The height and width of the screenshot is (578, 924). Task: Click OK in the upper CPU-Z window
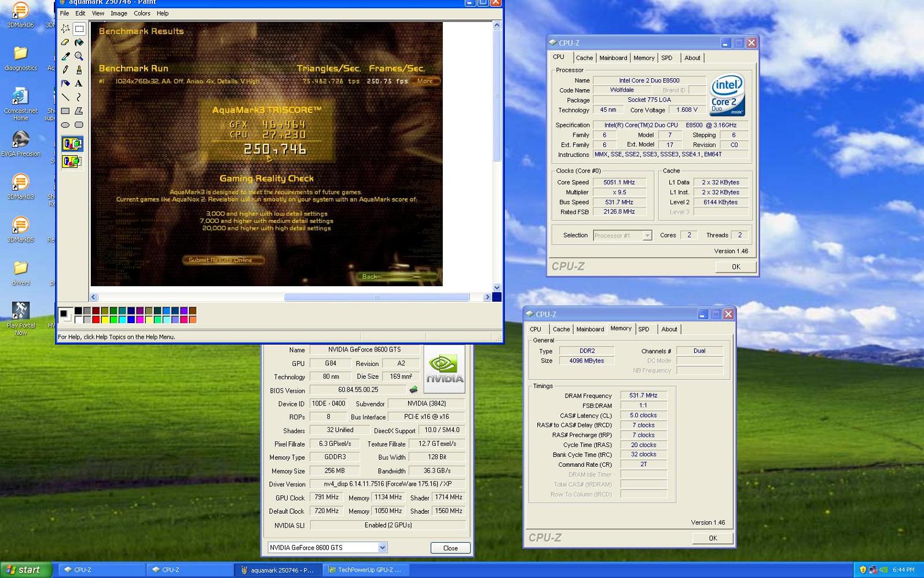click(x=736, y=267)
